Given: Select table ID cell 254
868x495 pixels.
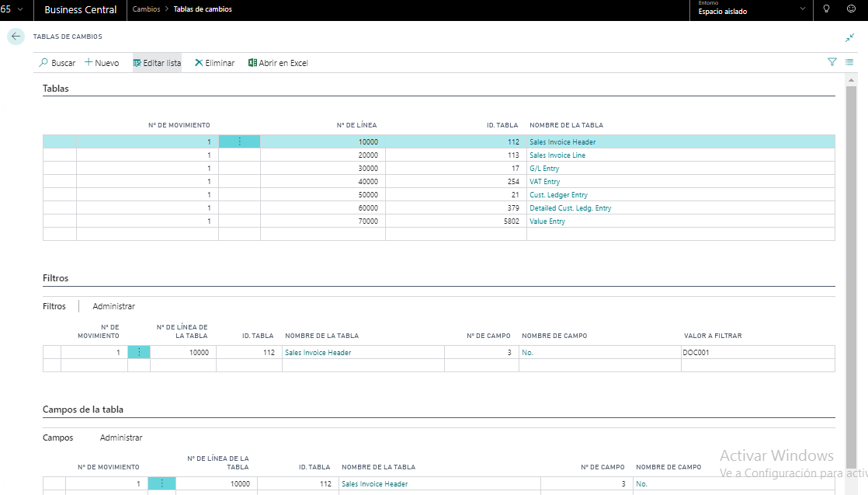Looking at the screenshot, I should click(456, 182).
